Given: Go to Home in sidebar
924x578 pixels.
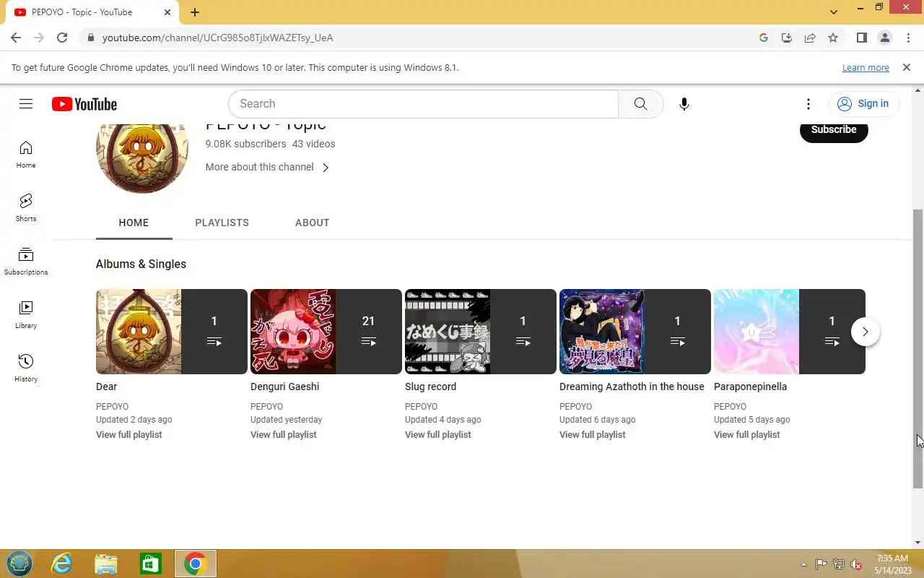Looking at the screenshot, I should point(26,155).
